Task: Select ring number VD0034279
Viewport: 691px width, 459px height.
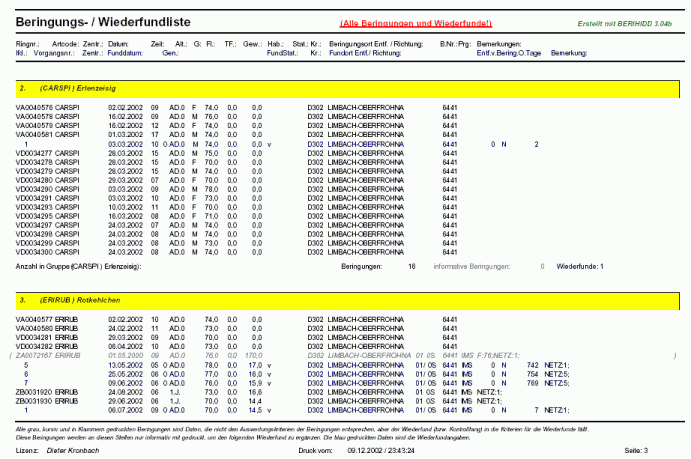Action: pyautogui.click(x=34, y=171)
